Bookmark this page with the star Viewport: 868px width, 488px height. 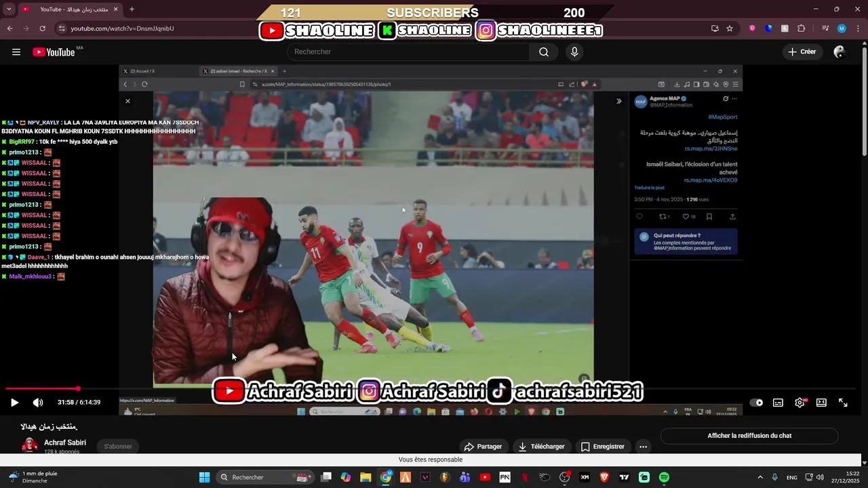pos(730,28)
